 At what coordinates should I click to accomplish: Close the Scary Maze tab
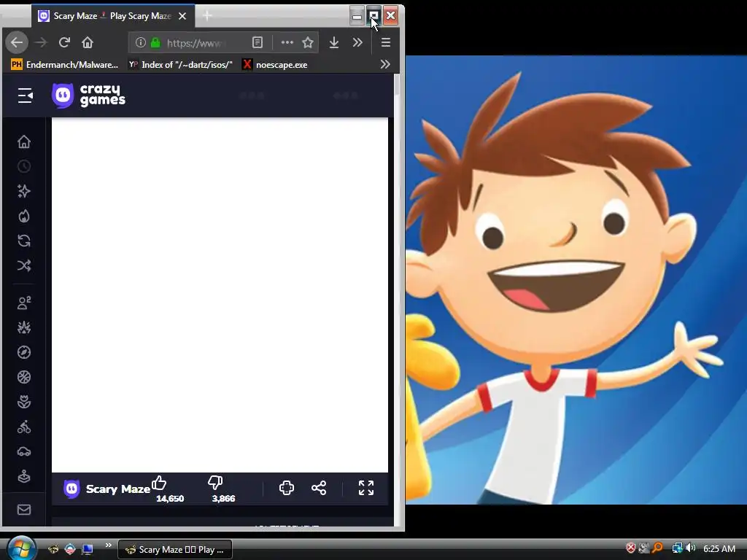point(182,16)
